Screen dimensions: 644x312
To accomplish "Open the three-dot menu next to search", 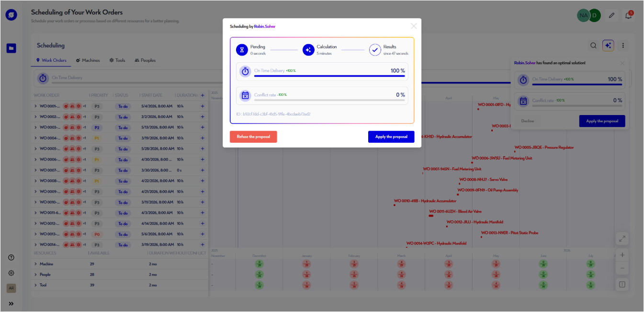I will (622, 45).
